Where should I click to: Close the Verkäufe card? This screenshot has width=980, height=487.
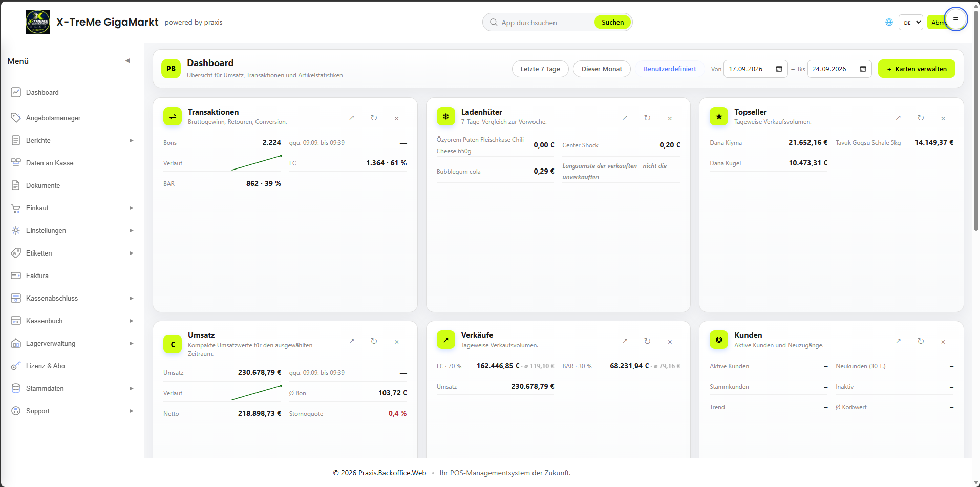670,342
